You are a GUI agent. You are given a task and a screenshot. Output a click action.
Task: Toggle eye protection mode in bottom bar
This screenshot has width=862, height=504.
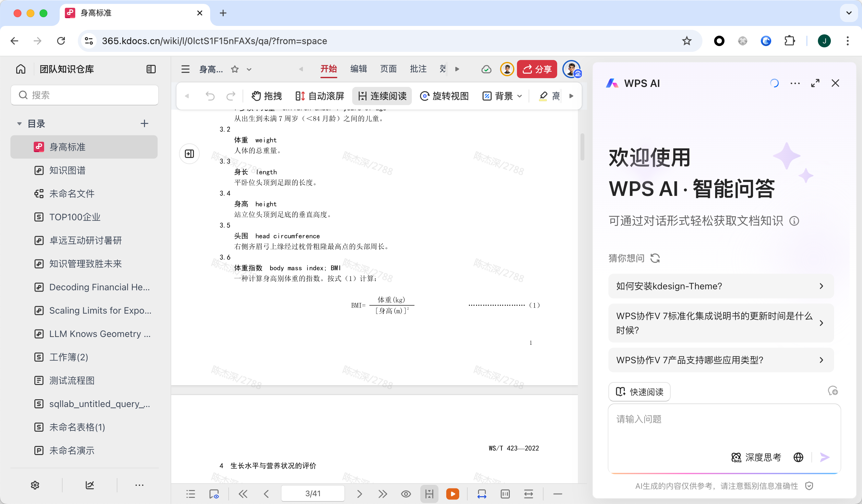click(x=406, y=494)
